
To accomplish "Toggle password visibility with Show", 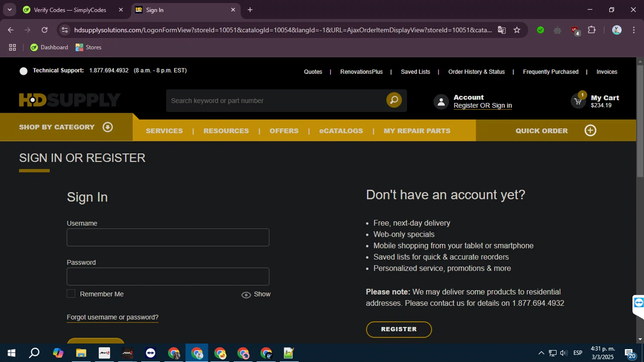I will click(256, 294).
